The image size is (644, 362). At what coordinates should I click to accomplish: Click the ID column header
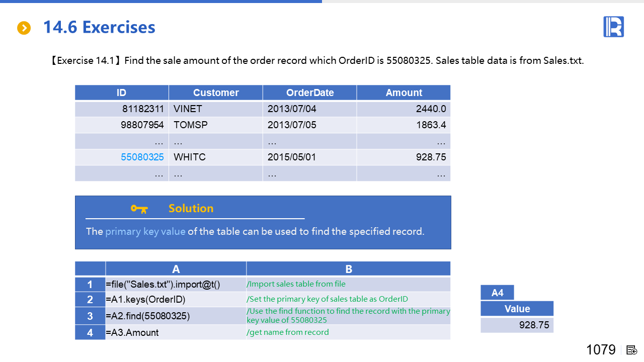[x=121, y=93]
